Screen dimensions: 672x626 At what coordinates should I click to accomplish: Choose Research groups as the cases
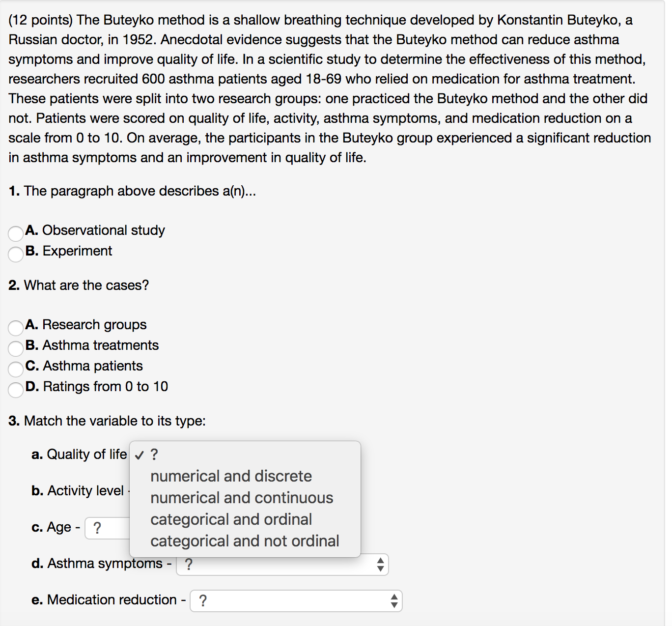(16, 328)
